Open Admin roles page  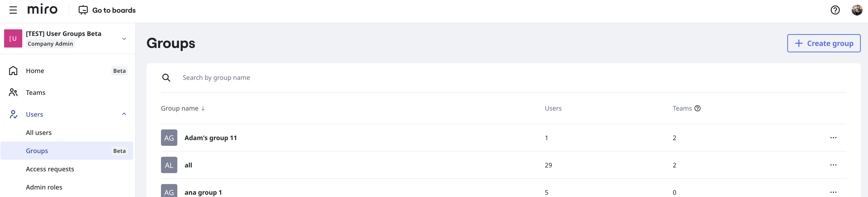44,187
